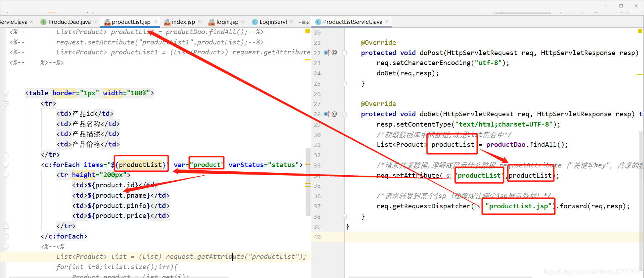Image resolution: width=644 pixels, height=278 pixels.
Task: Collapse the doGet method fold marker
Action: coord(344,114)
